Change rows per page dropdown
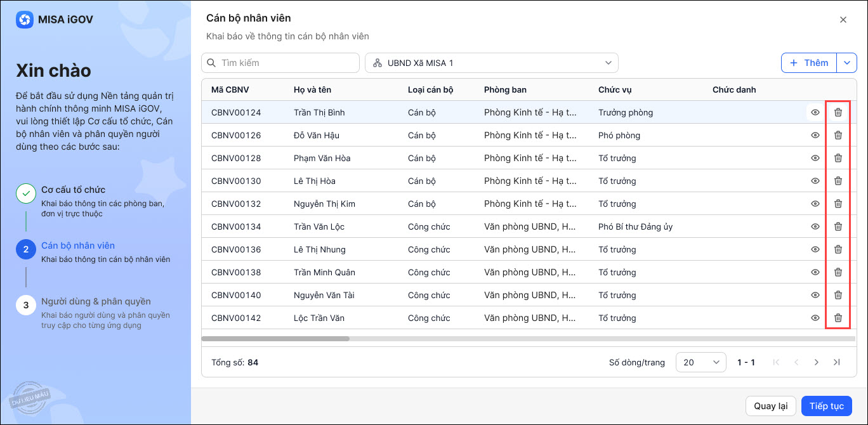This screenshot has width=868, height=425. (700, 362)
